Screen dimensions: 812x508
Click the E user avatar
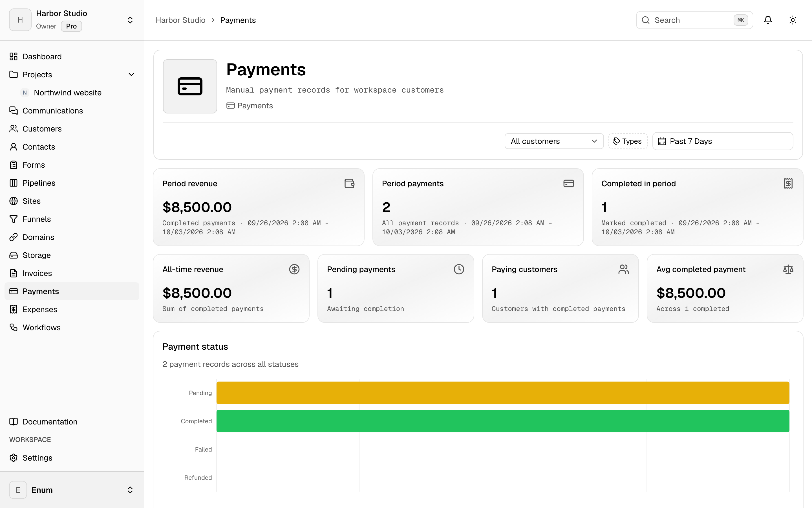[18, 490]
